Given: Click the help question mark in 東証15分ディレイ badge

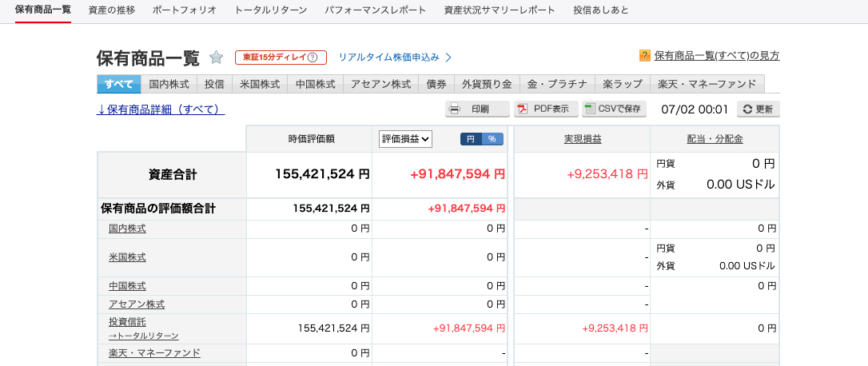Looking at the screenshot, I should coord(313,57).
